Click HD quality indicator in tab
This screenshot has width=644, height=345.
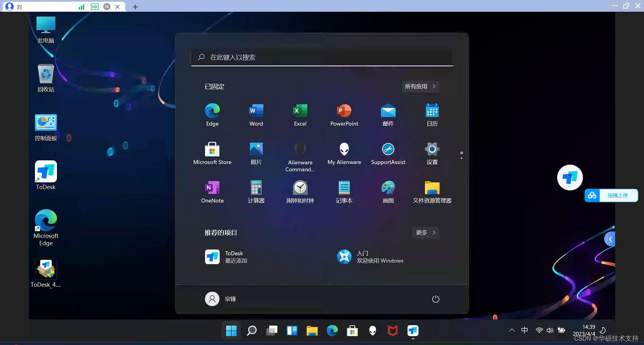coord(95,7)
